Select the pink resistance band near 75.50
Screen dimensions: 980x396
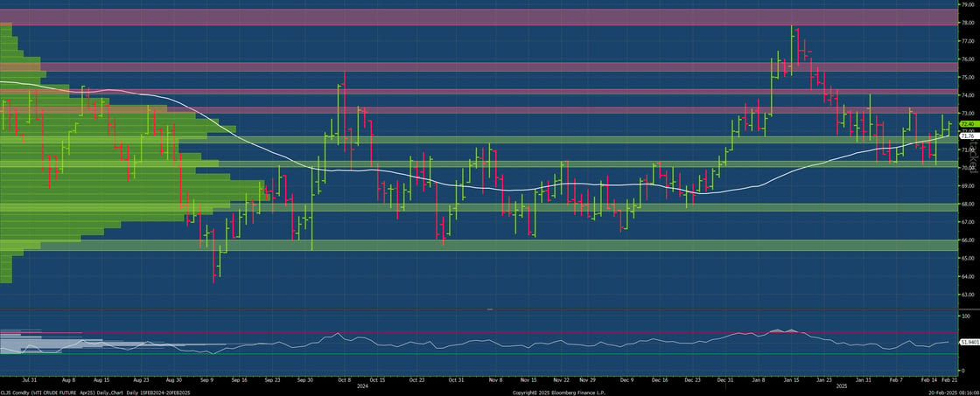[479, 66]
